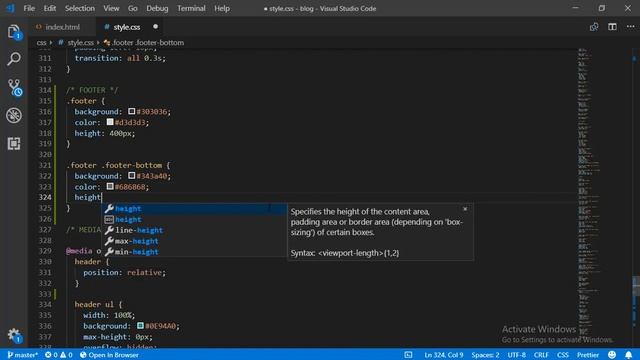
Task: Click the #686868 color swatch
Action: click(x=110, y=186)
